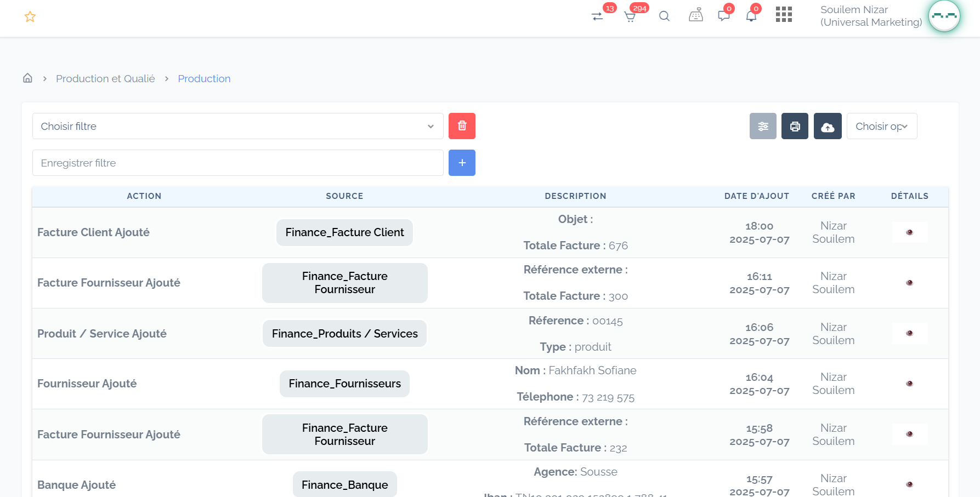
Task: Click the blue plus save filter button
Action: pos(462,163)
